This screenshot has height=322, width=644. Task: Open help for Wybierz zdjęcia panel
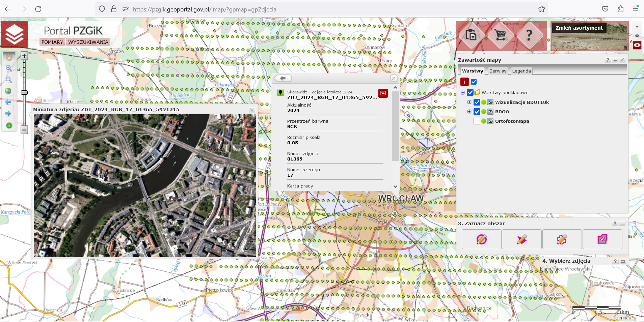click(x=615, y=261)
